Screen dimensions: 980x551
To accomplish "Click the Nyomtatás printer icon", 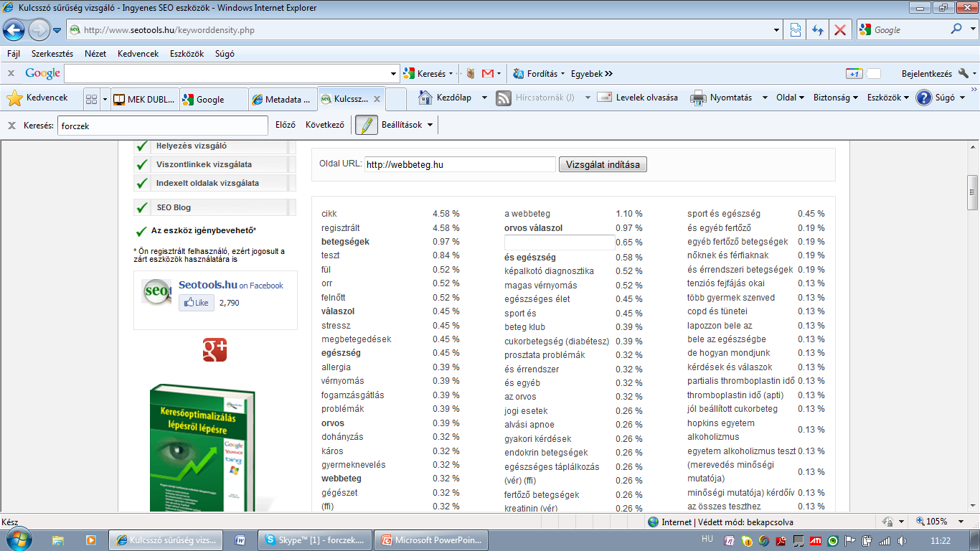I will 698,98.
